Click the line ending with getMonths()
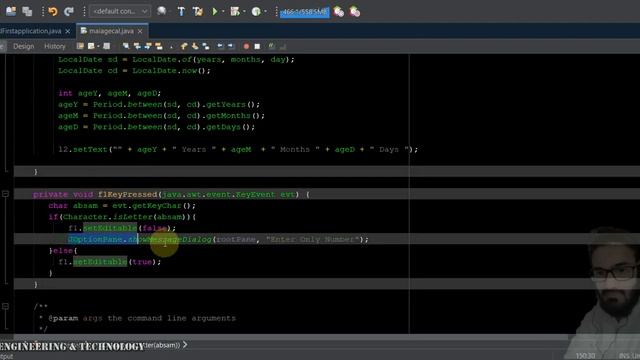The width and height of the screenshot is (640, 360). 161,116
